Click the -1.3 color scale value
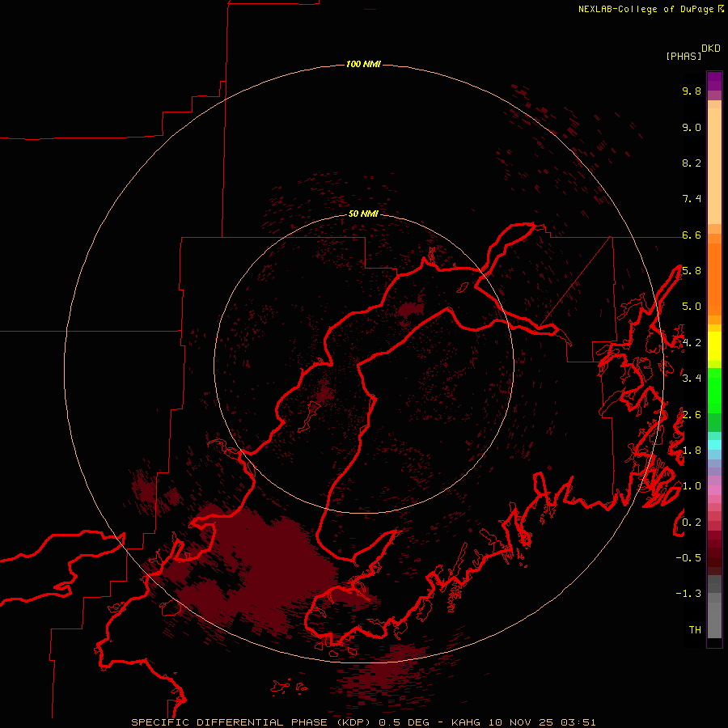This screenshot has width=728, height=728. pos(688,594)
